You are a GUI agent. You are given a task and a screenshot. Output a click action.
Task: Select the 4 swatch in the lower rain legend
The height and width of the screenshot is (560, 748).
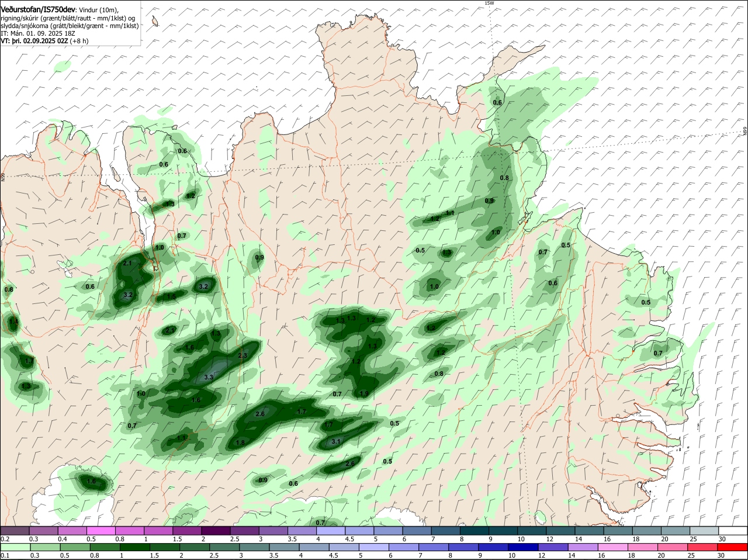314,548
